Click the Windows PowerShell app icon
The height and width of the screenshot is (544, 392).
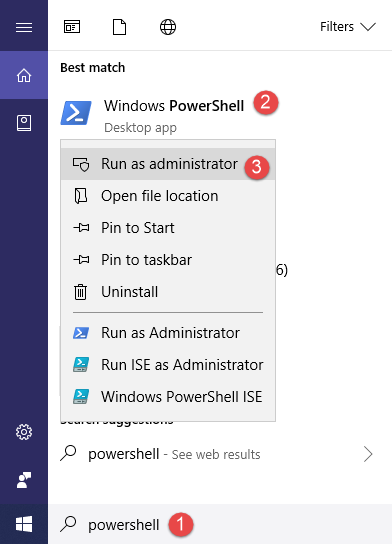point(76,113)
